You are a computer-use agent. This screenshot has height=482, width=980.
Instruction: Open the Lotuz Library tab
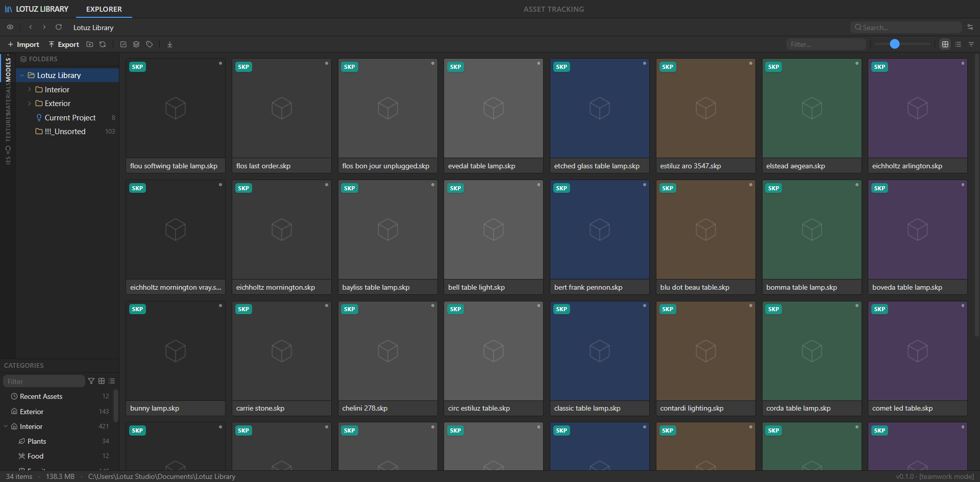[x=37, y=9]
